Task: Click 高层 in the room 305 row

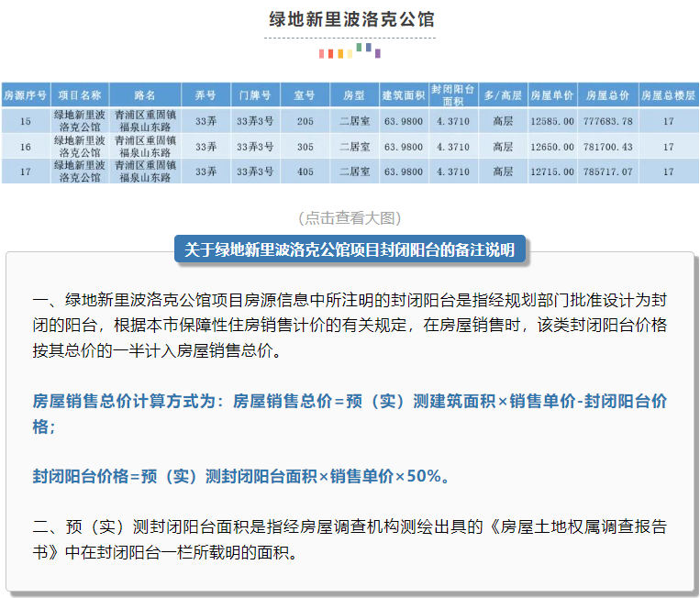Action: [503, 147]
